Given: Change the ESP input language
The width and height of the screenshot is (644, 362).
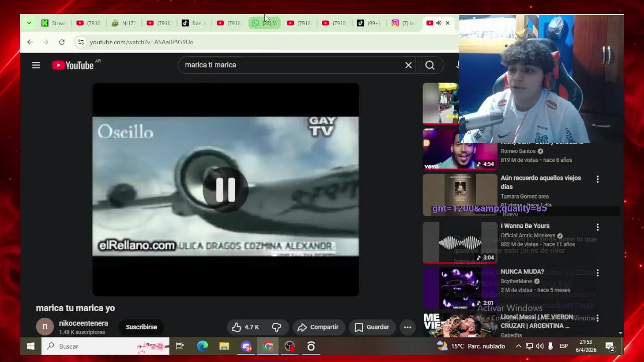Looking at the screenshot, I should (563, 346).
